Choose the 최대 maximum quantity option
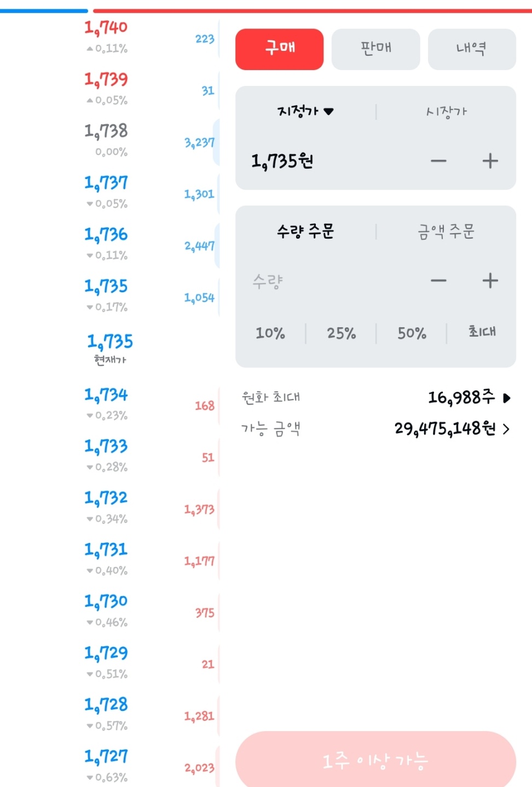This screenshot has width=532, height=787. [x=482, y=332]
